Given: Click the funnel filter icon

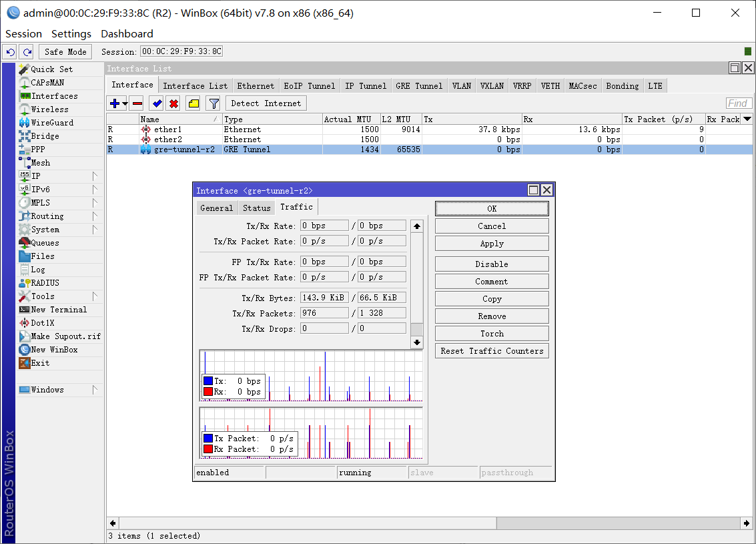Looking at the screenshot, I should (214, 103).
